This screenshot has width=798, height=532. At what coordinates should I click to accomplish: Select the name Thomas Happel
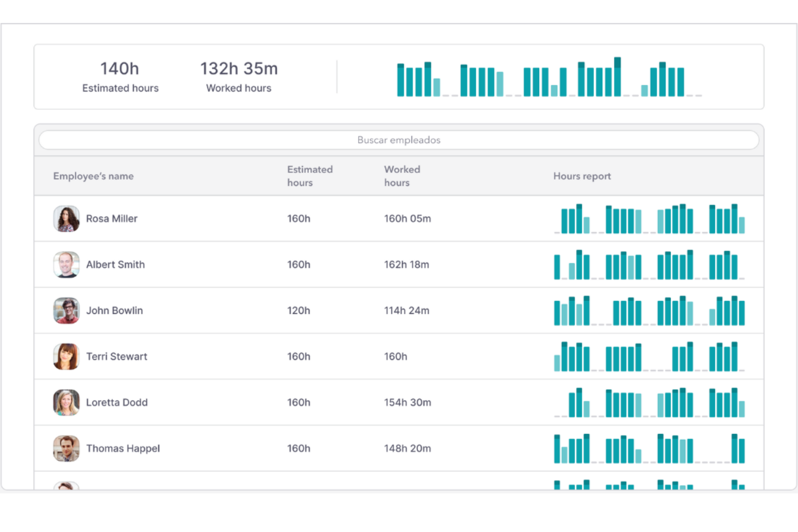(x=123, y=448)
